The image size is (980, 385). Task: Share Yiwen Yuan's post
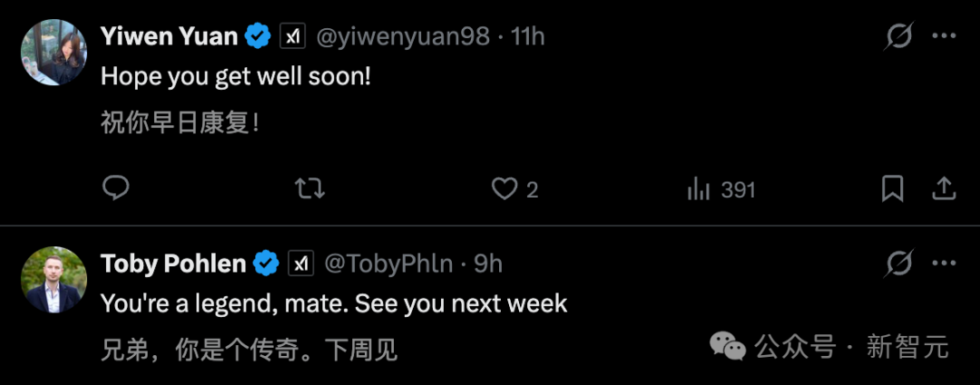pos(944,188)
